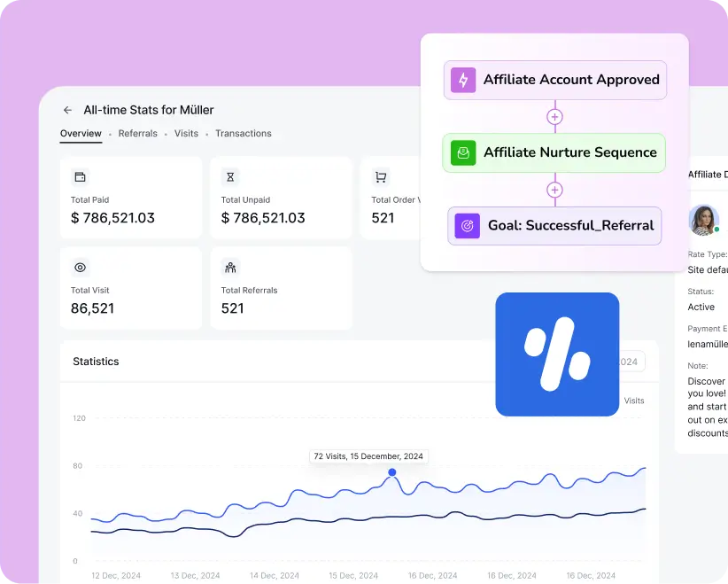This screenshot has height=584, width=728.
Task: Click the 80 y-axis label
Action: [x=78, y=466]
